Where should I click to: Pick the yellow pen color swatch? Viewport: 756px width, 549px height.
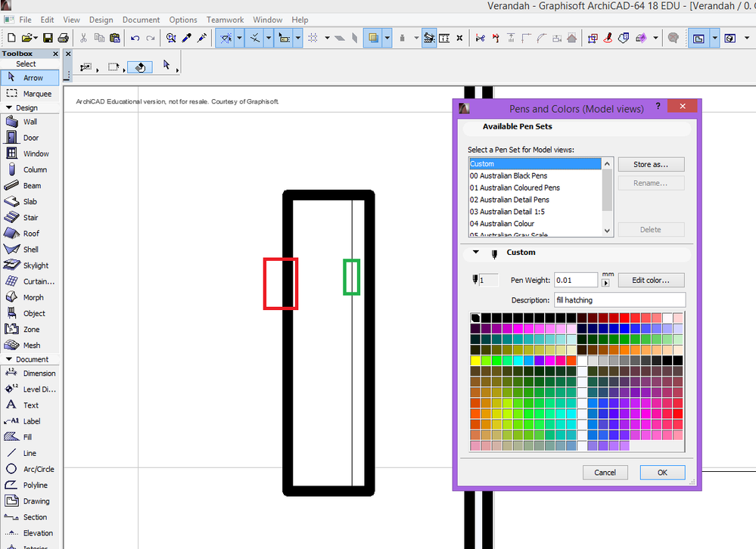tap(475, 361)
